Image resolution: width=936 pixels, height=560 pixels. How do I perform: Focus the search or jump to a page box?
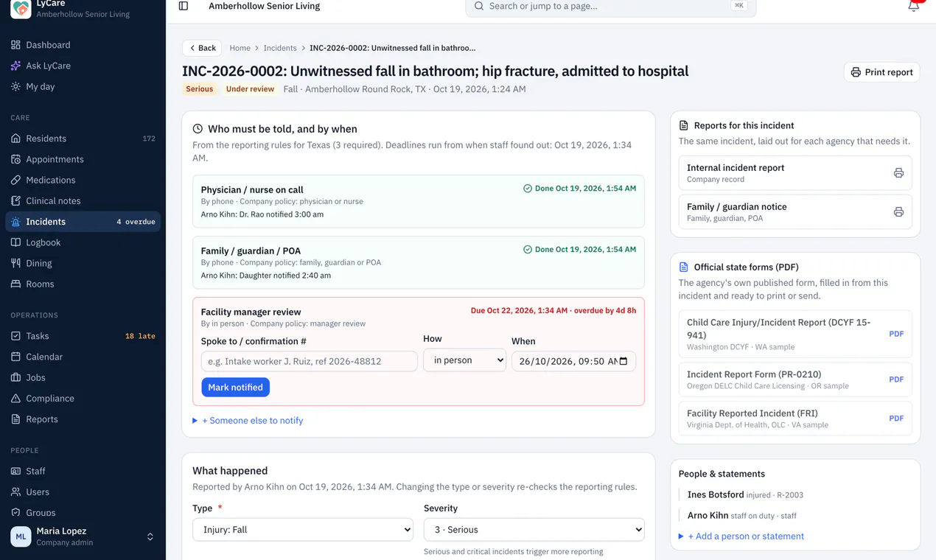611,7
